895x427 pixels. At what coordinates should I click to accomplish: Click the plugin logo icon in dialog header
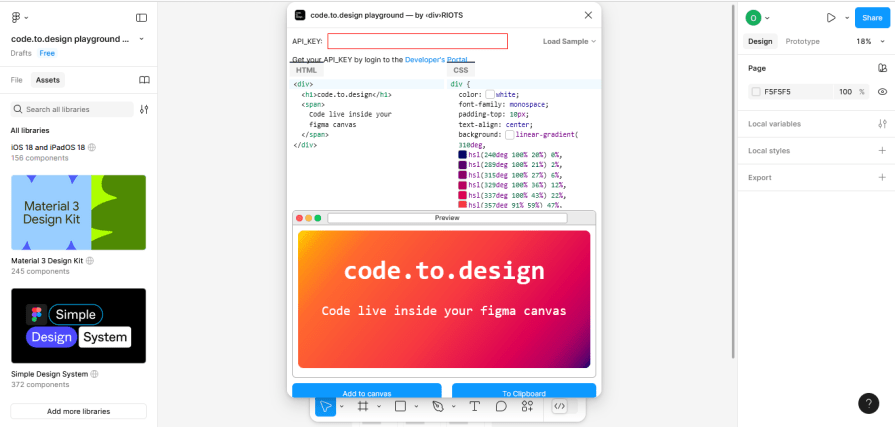coord(300,15)
